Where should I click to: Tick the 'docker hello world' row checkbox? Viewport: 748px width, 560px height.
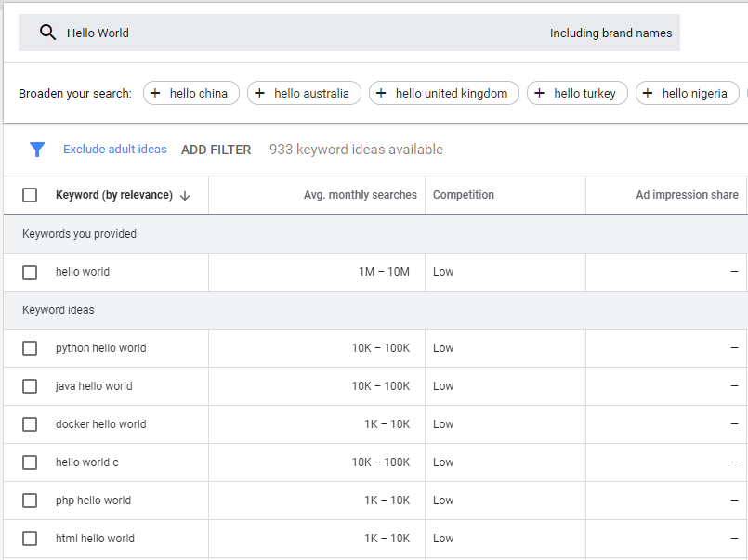30,424
